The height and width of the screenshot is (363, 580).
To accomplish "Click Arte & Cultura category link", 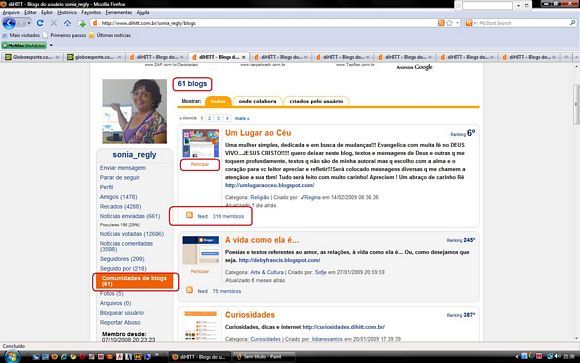I will tap(267, 272).
